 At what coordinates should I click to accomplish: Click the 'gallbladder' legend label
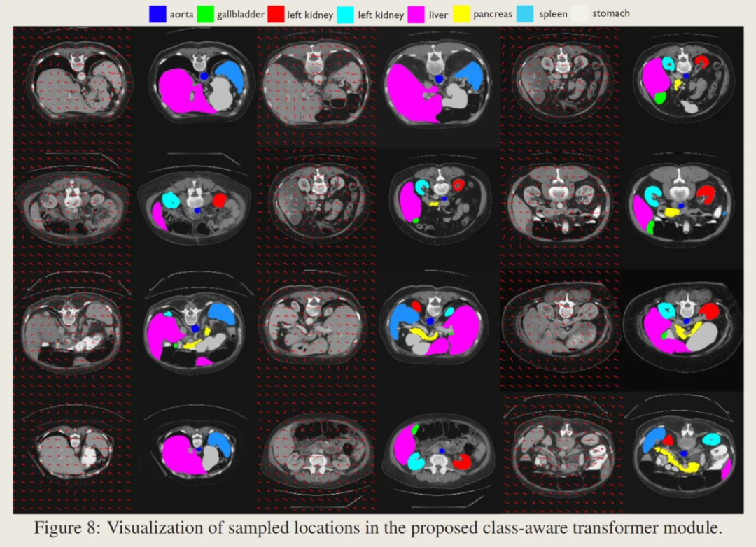(x=241, y=15)
